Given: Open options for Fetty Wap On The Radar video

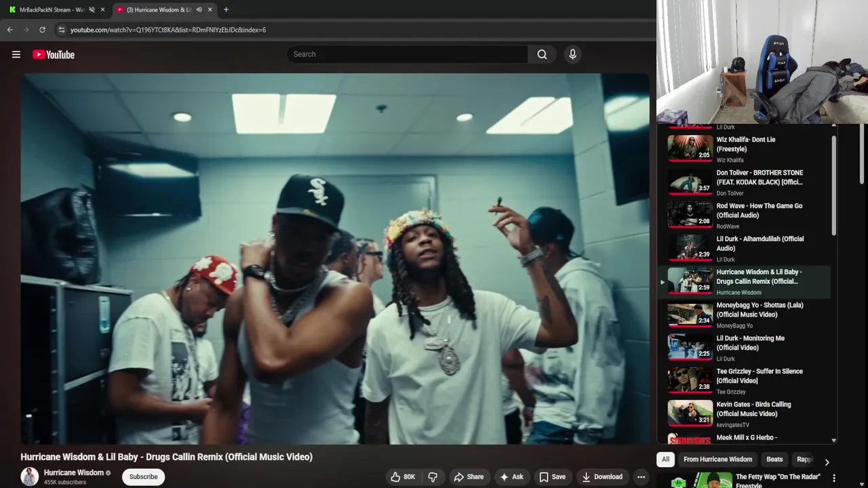Looking at the screenshot, I should [834, 479].
